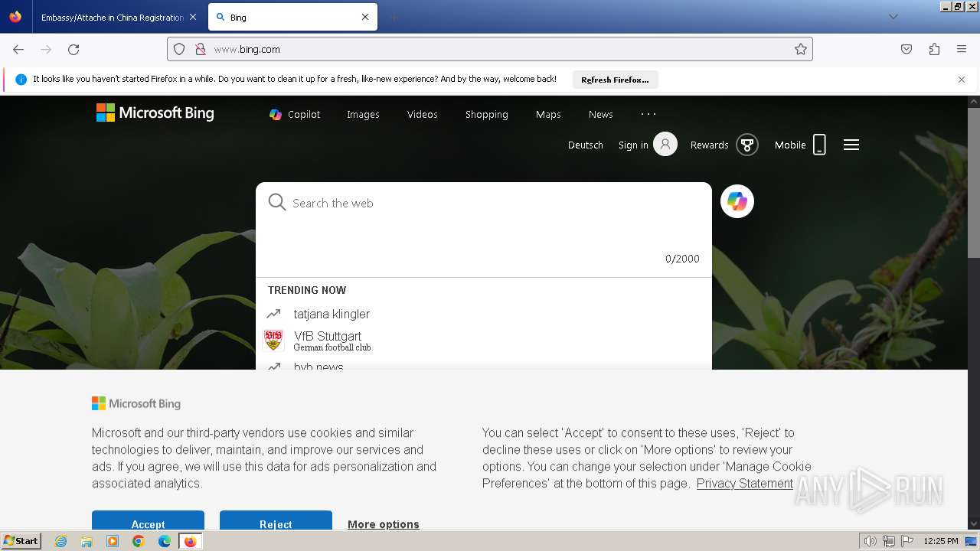The height and width of the screenshot is (551, 980).
Task: Reload the current page
Action: click(73, 49)
